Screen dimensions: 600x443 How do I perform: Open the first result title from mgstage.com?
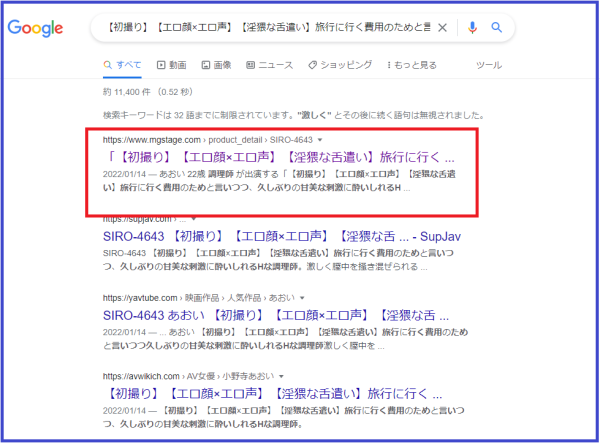coord(280,158)
